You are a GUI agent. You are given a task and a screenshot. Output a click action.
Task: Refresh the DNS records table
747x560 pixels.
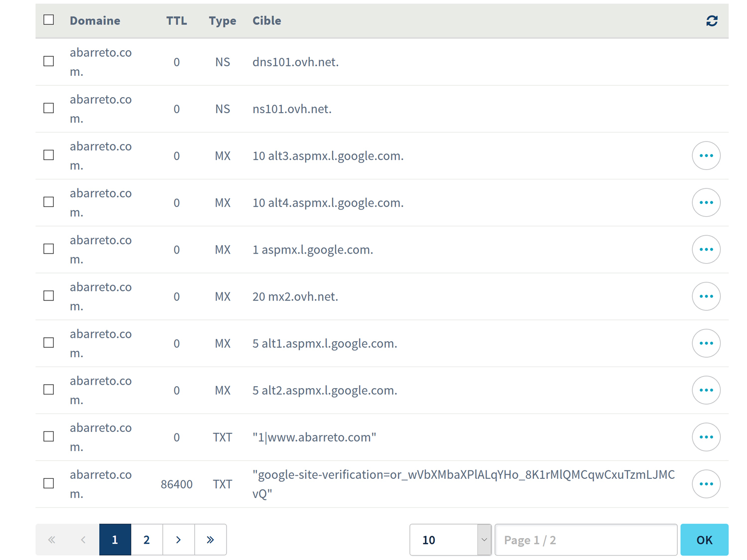712,20
